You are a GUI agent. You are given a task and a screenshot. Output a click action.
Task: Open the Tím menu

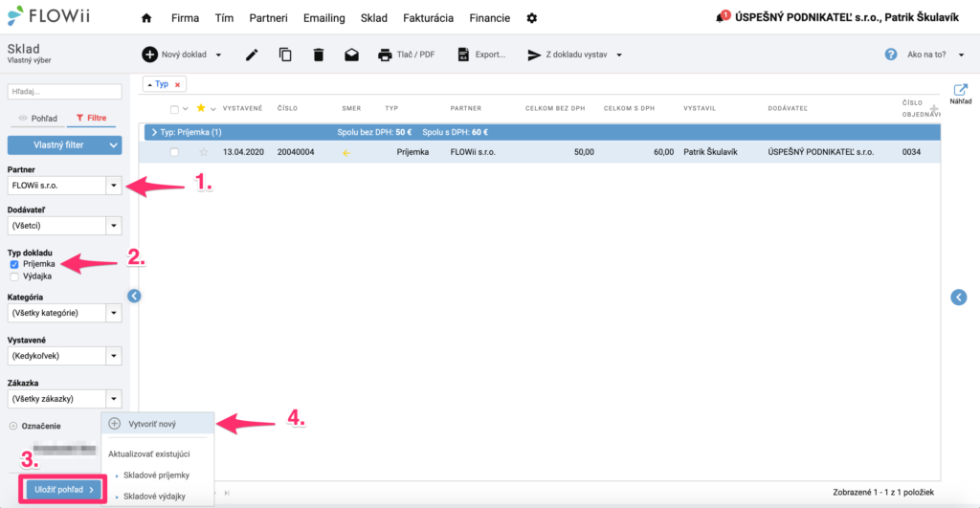pyautogui.click(x=224, y=18)
